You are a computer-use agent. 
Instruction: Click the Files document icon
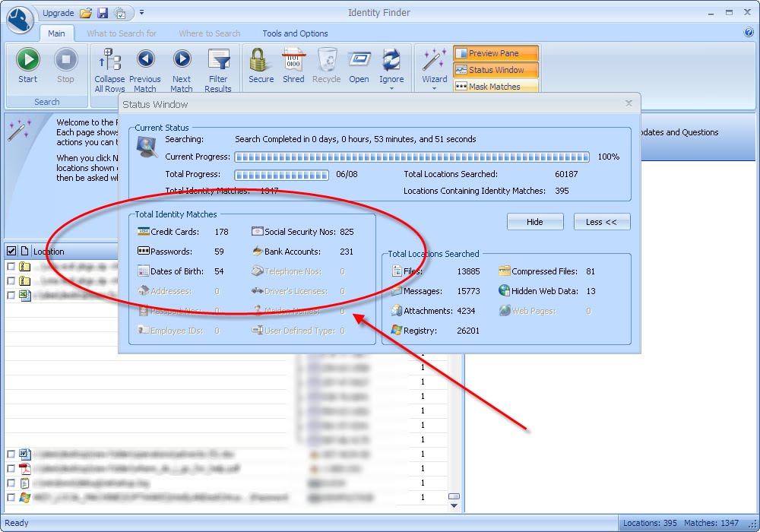pos(397,271)
